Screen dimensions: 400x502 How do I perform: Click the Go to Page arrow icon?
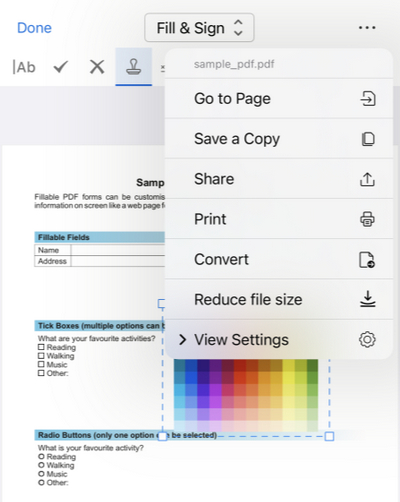[x=368, y=99]
